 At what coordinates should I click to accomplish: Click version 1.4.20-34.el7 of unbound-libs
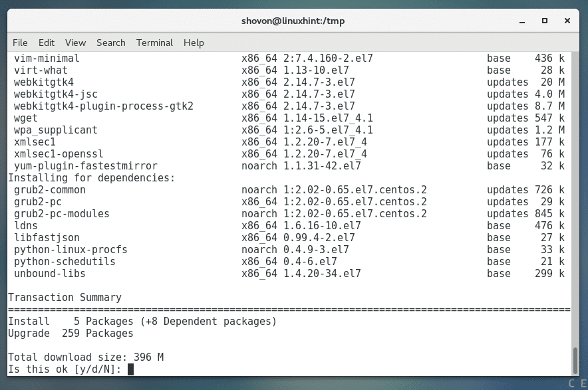[322, 274]
